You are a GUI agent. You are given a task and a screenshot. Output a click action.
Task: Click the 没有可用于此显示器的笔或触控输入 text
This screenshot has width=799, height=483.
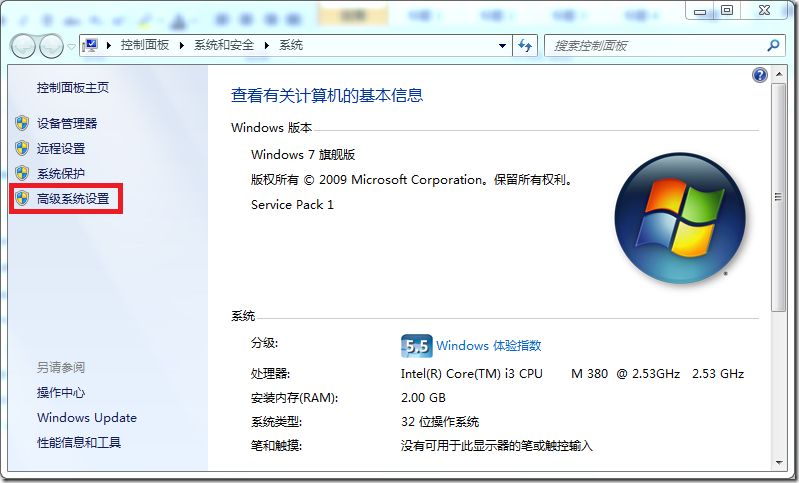click(x=496, y=446)
